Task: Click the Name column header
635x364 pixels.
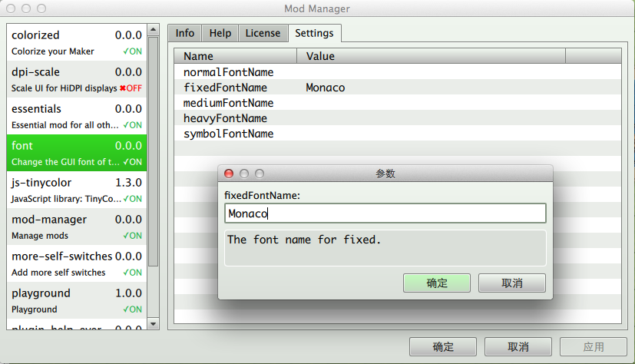Action: click(x=236, y=56)
